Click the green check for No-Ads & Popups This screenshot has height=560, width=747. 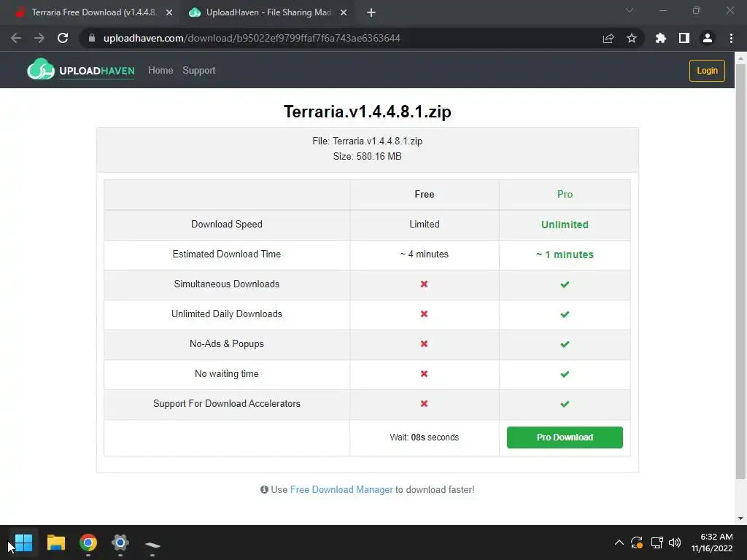coord(565,344)
